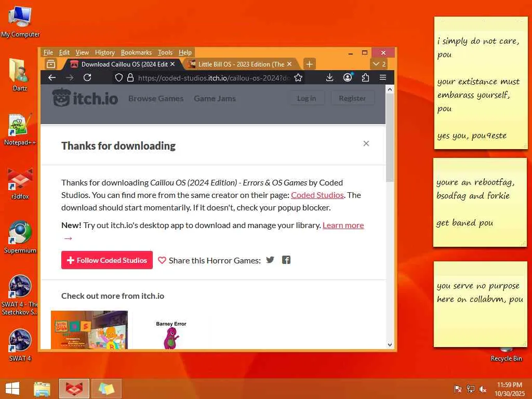Click the muted volume tray icon
The height and width of the screenshot is (399, 532).
tap(483, 389)
